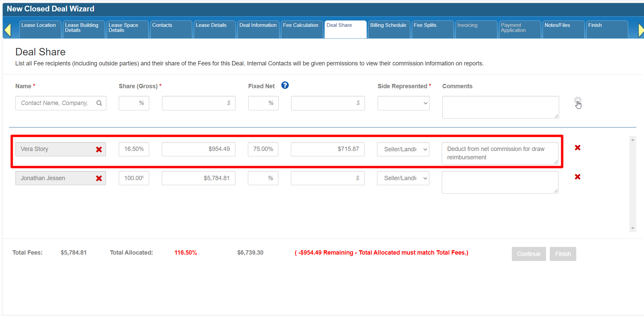Click the Fixed Net help question mark icon
Screen dimensions: 644x316
[x=285, y=86]
